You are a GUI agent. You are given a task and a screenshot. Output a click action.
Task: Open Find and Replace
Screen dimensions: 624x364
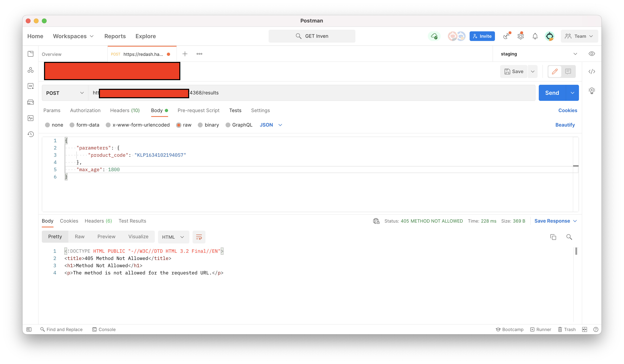coord(61,329)
